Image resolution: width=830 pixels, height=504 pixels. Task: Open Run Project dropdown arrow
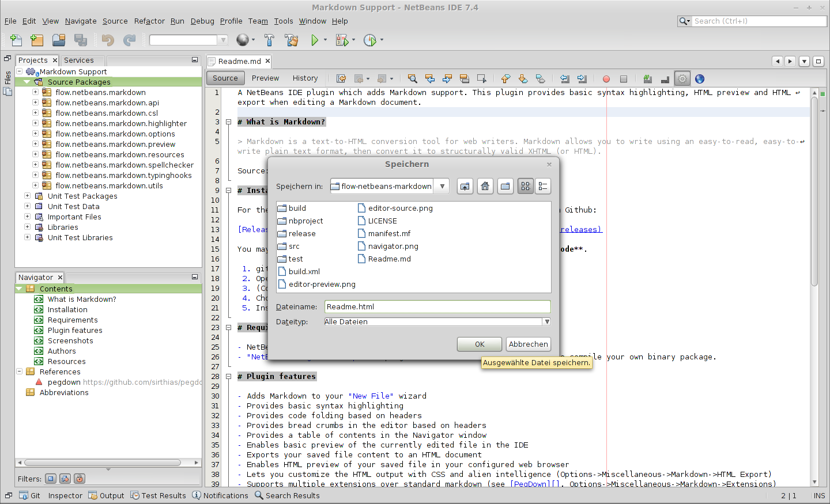pyautogui.click(x=325, y=40)
